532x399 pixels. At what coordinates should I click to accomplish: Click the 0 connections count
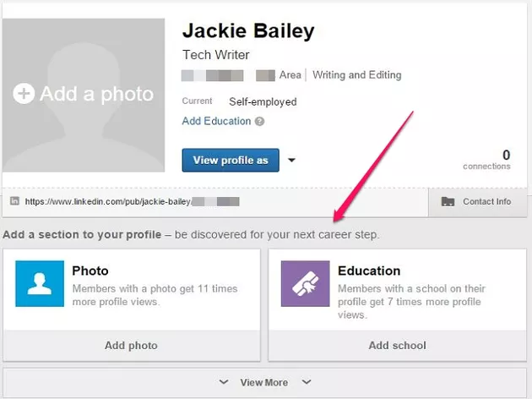point(487,160)
